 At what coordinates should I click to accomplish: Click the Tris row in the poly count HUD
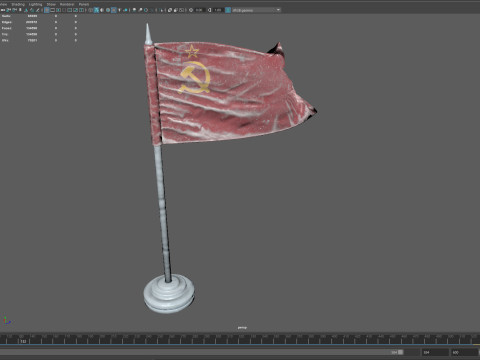tap(39, 34)
